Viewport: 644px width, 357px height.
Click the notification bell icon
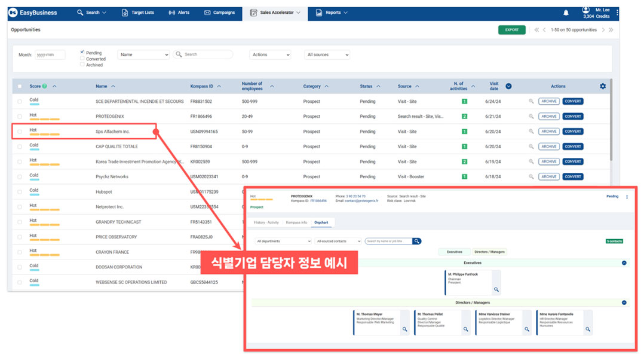(x=566, y=13)
